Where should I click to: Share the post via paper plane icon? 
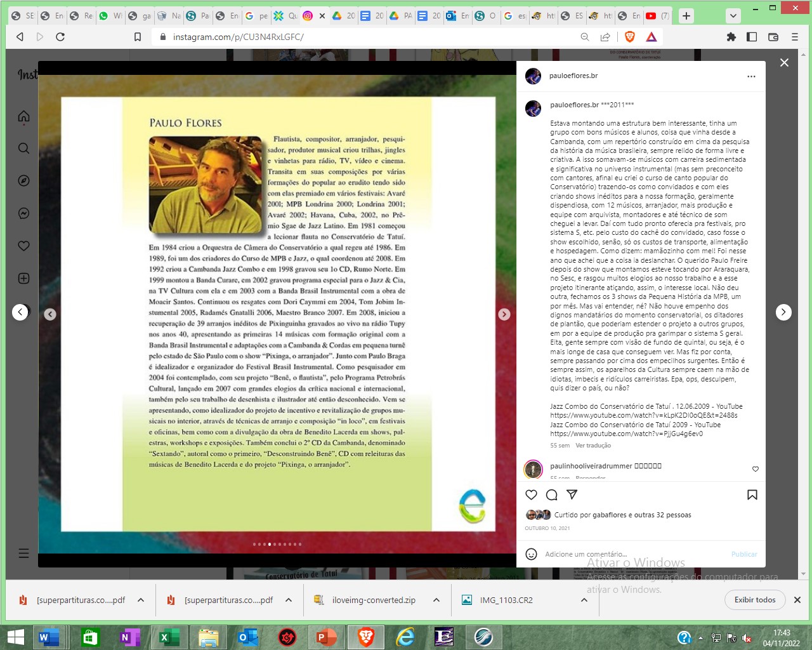572,494
